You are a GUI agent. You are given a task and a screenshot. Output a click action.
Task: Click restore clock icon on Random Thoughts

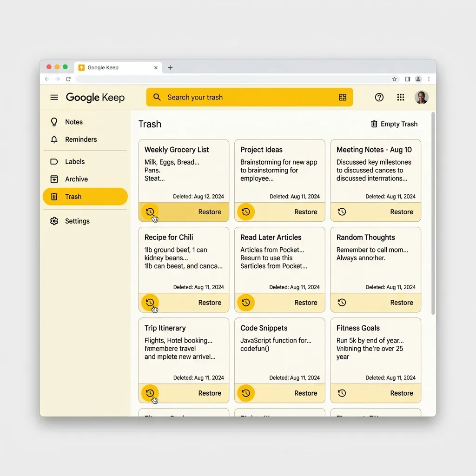click(342, 302)
